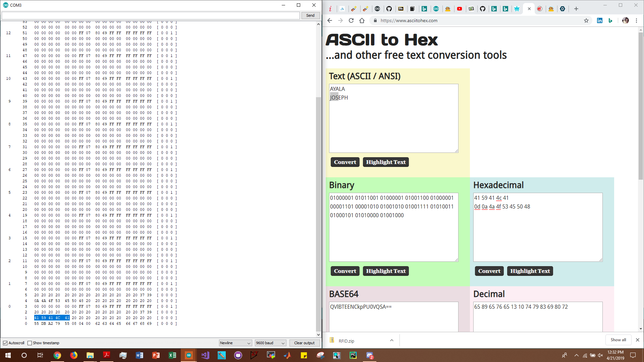Click the Bing extension icon

tap(610, 20)
